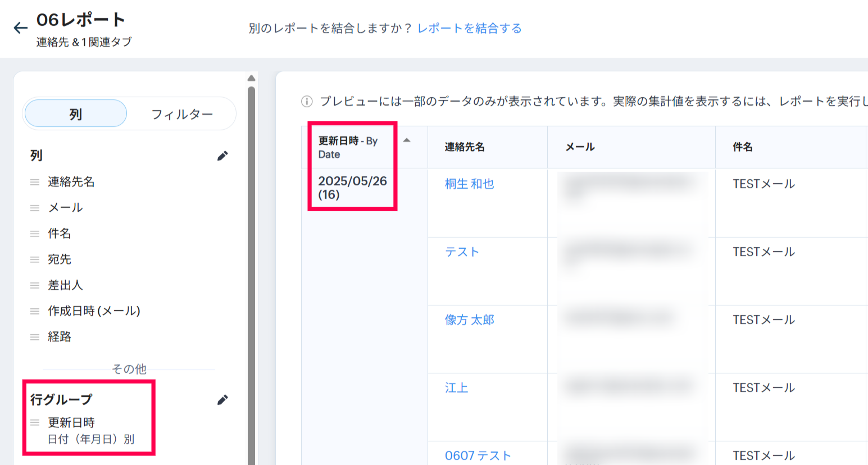The height and width of the screenshot is (465, 868).
Task: Click the drag handle beside メール column
Action: click(x=35, y=208)
